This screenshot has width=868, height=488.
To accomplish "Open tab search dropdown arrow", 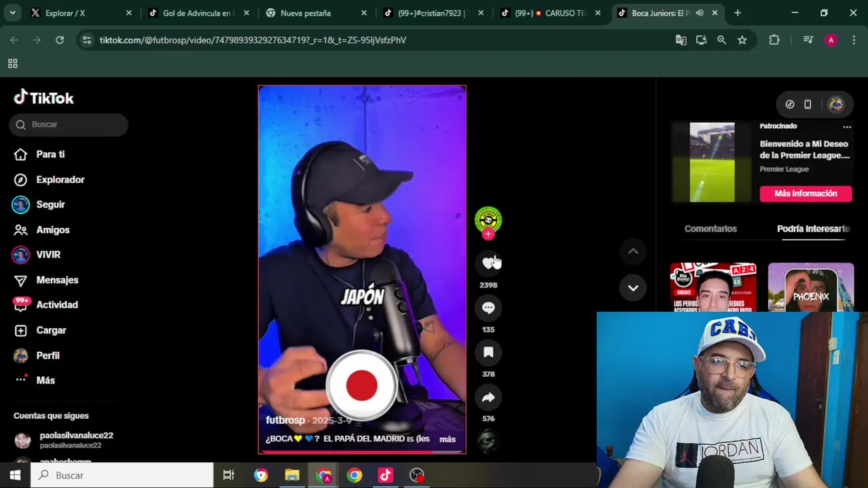I will [12, 13].
